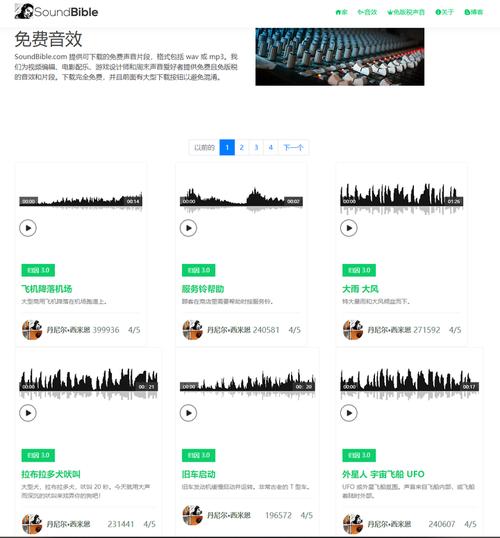The height and width of the screenshot is (538, 500).
Task: Click download count 240581
Action: click(266, 330)
